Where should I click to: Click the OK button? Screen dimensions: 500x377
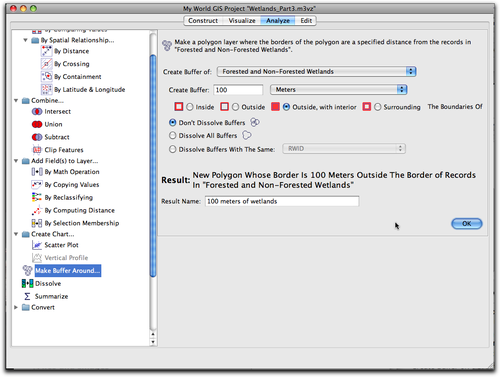point(467,224)
